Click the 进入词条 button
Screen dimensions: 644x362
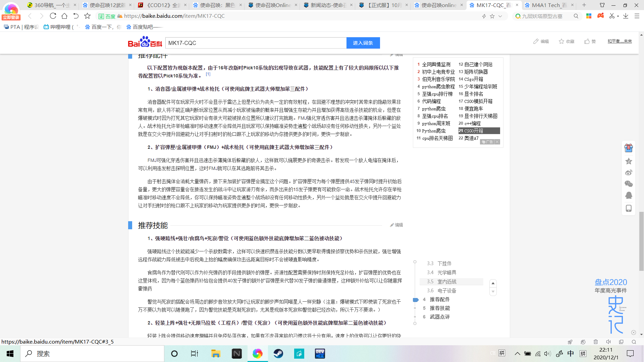(x=363, y=43)
